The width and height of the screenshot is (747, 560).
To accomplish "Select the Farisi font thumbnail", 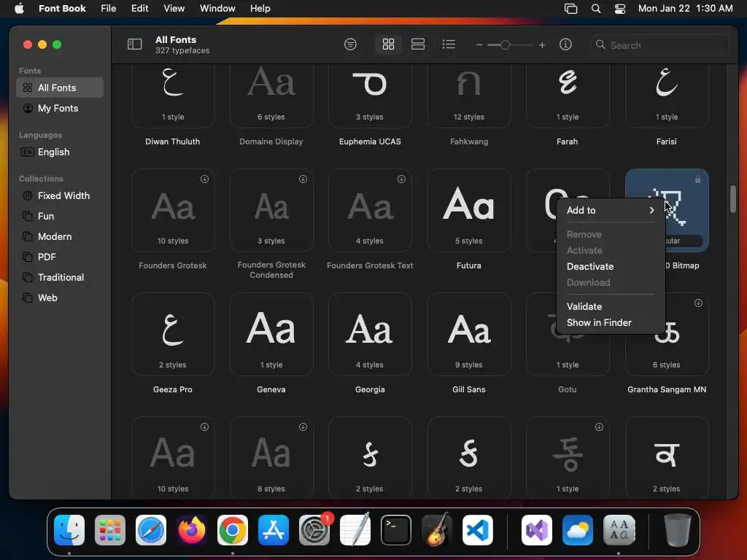I will [667, 96].
